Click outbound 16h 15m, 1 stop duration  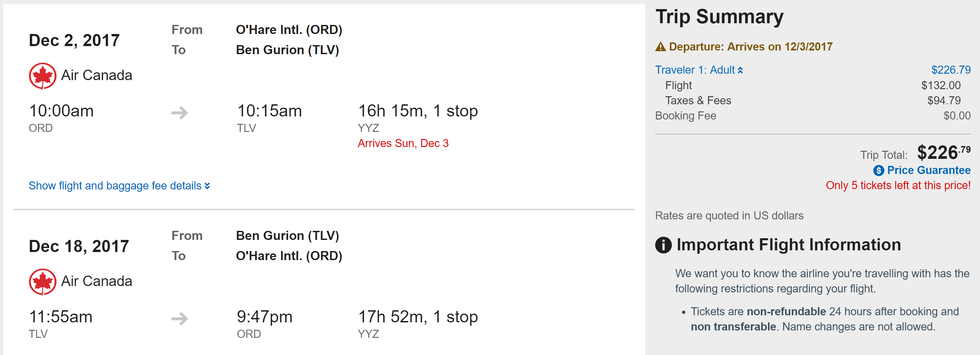[x=418, y=111]
